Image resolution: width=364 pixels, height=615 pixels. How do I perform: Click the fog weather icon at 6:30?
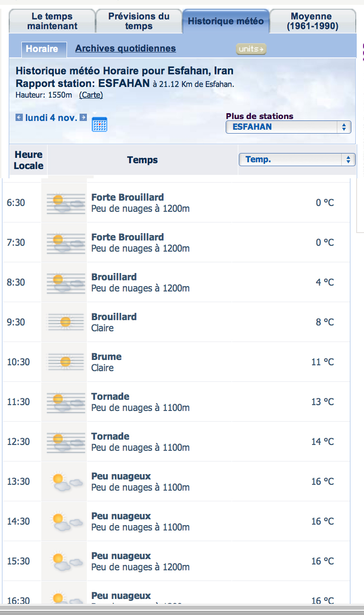65,203
